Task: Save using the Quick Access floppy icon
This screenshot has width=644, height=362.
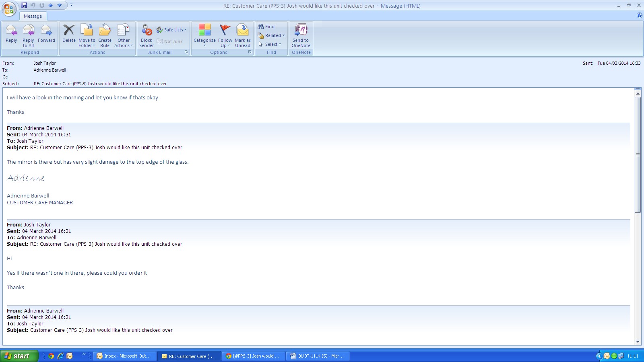Action: [x=24, y=5]
